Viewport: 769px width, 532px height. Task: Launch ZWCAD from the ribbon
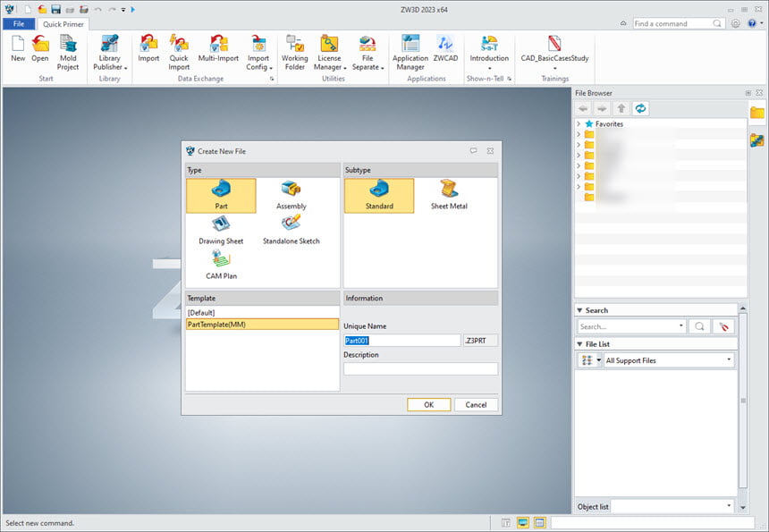(445, 48)
